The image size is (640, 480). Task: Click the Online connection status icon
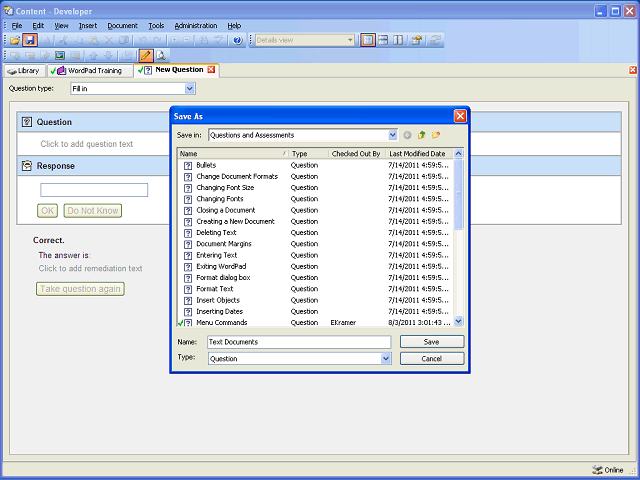[598, 470]
